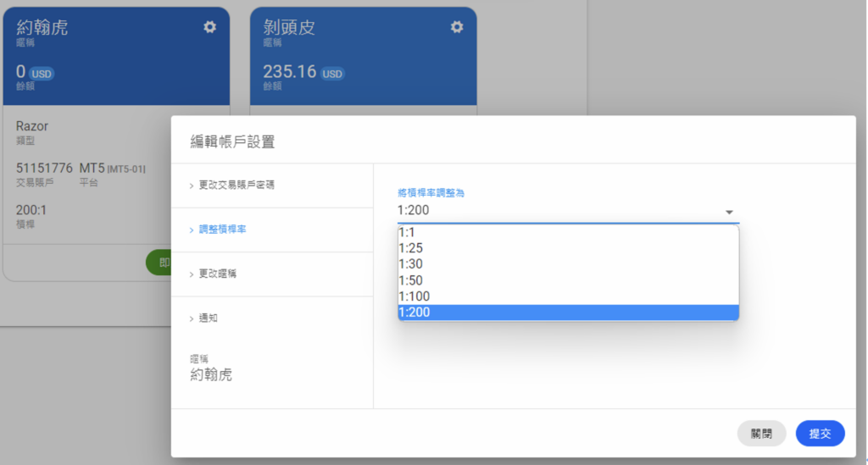Click USD badge beside 0 balance
This screenshot has height=465, width=868.
(42, 74)
